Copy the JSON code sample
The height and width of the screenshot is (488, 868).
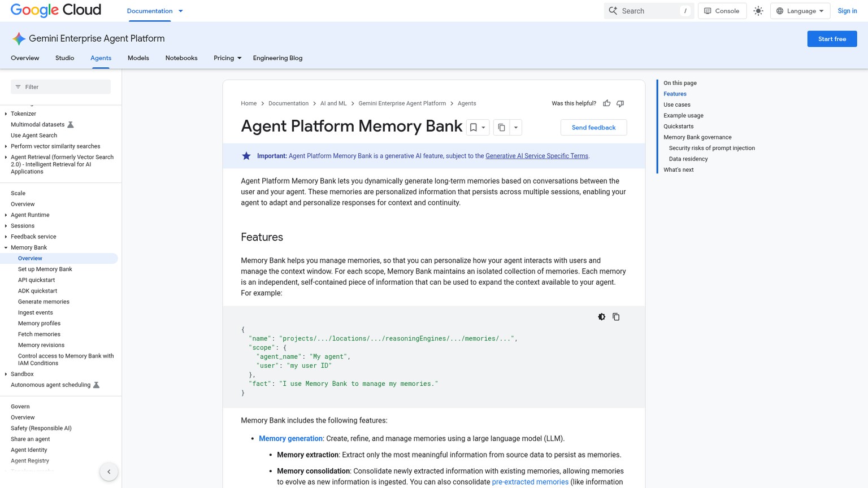(x=616, y=317)
